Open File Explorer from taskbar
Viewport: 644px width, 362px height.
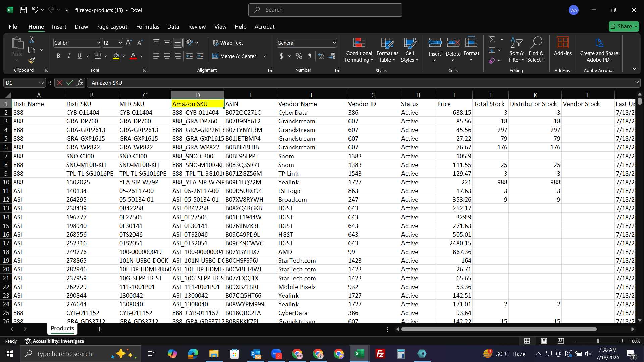[214, 354]
